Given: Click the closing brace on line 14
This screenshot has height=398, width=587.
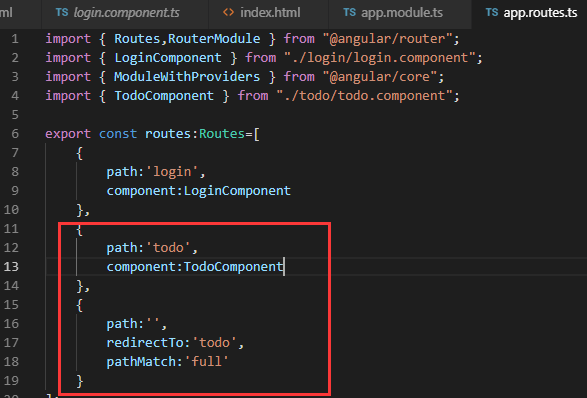Looking at the screenshot, I should coord(80,286).
